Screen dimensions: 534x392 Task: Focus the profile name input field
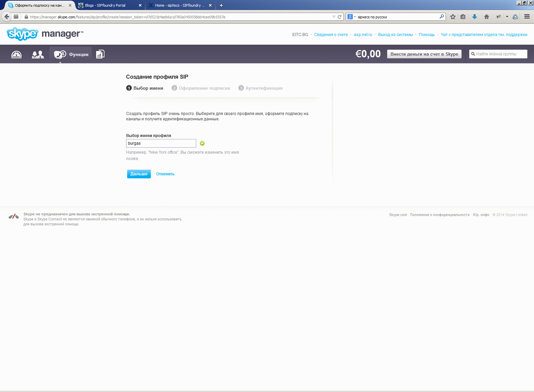(161, 143)
